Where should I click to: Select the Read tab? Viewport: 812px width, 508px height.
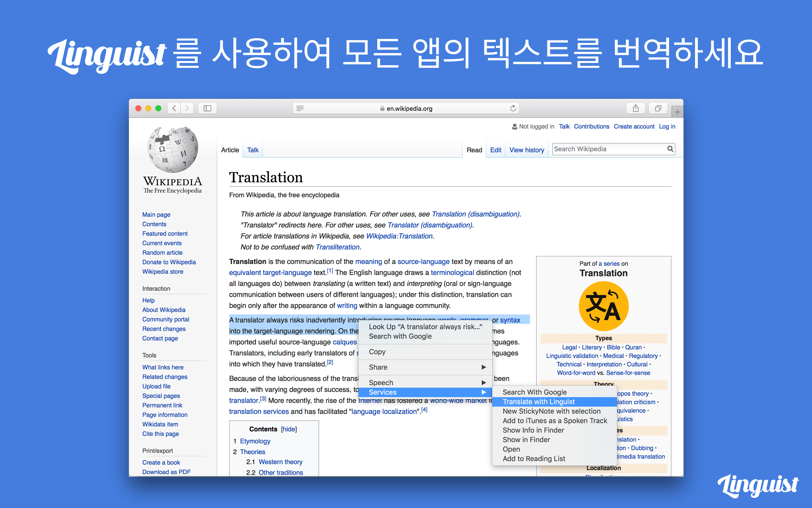point(474,150)
